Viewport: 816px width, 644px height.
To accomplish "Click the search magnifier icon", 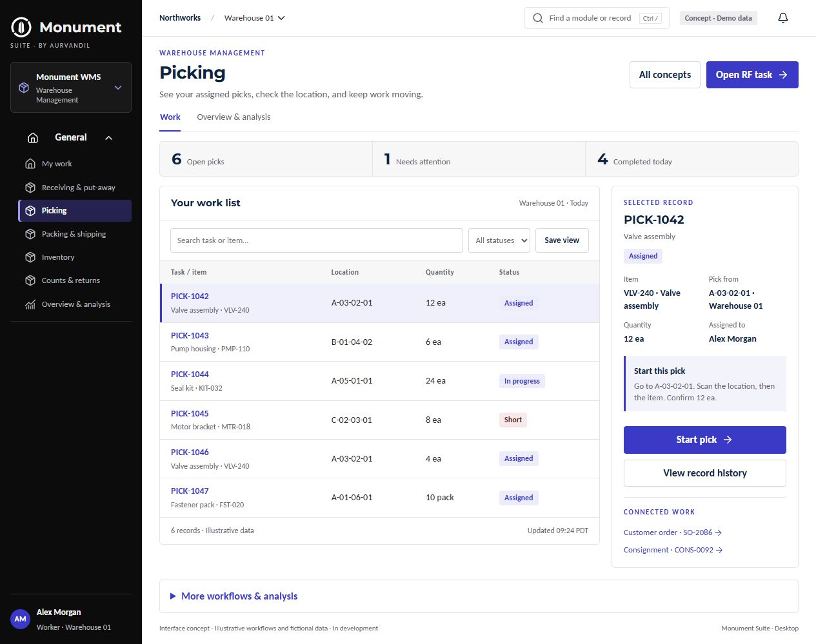I will point(538,18).
